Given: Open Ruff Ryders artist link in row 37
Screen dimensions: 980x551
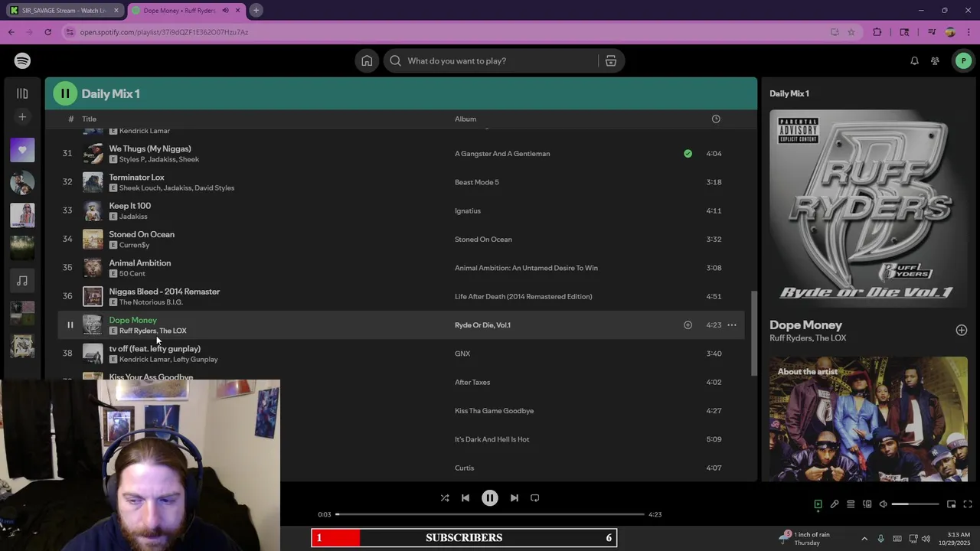Looking at the screenshot, I should (x=138, y=331).
